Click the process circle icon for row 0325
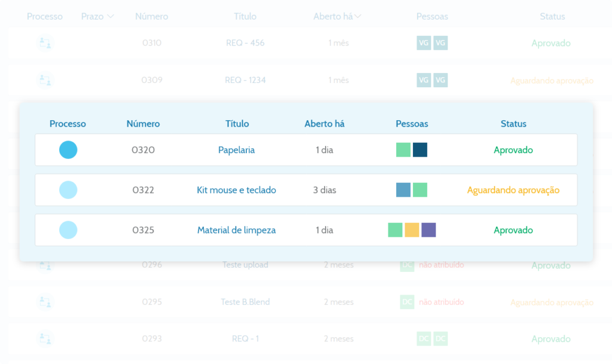The height and width of the screenshot is (364, 612). coord(68,230)
